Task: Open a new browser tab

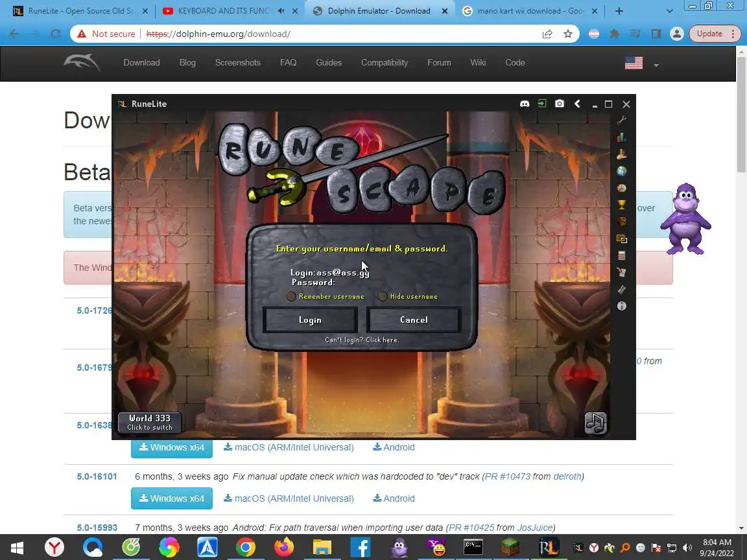Action: 619,11
